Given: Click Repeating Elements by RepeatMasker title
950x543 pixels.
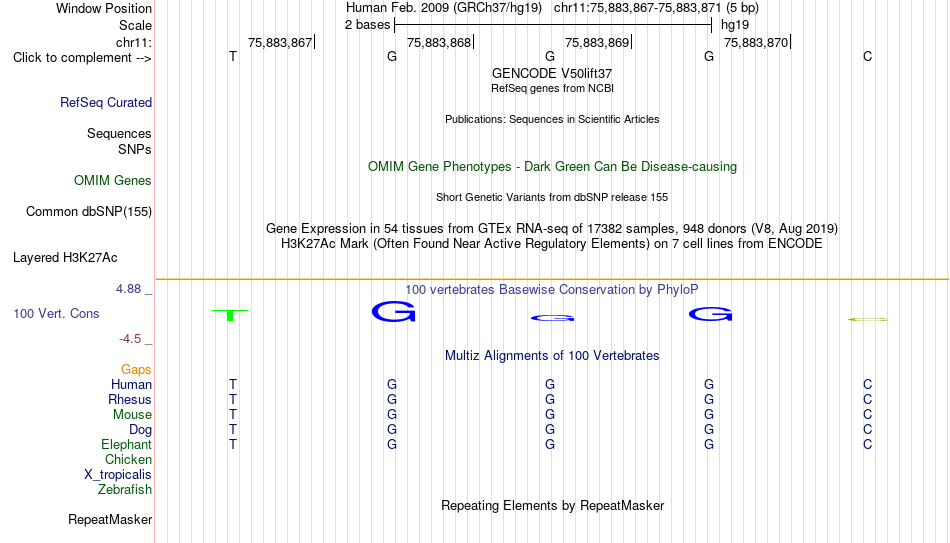Looking at the screenshot, I should tap(552, 505).
